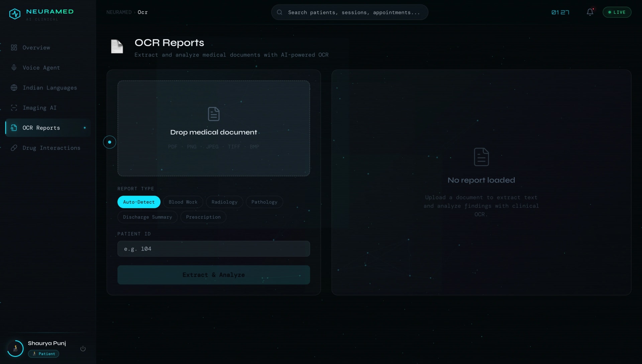The height and width of the screenshot is (364, 642).
Task: Select Auto-Detect report type
Action: [139, 202]
